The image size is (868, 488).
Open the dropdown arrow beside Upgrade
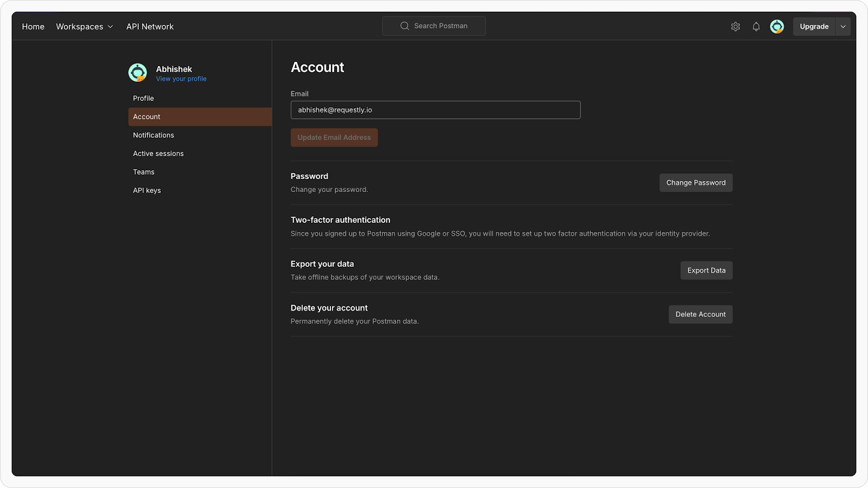(843, 27)
